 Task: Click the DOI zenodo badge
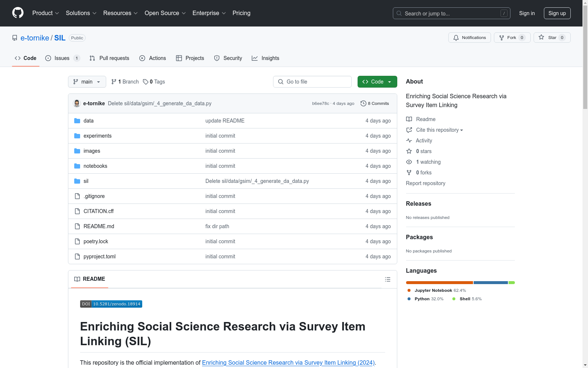(x=111, y=304)
